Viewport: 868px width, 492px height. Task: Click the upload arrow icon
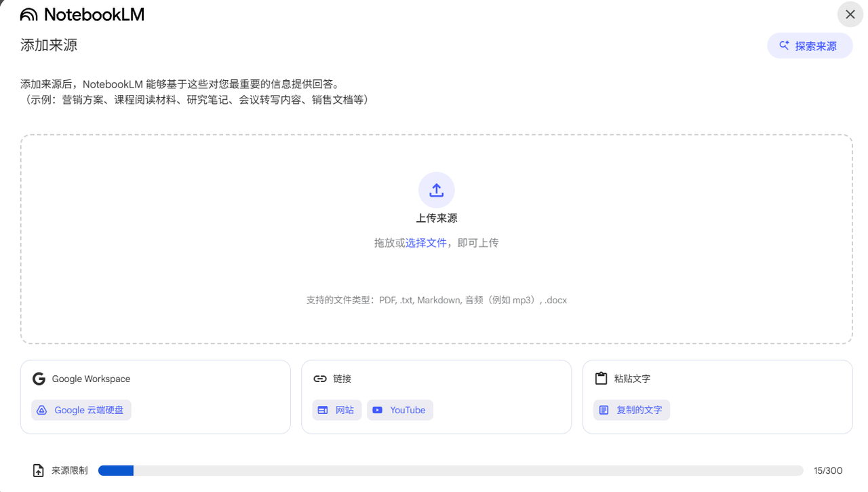coord(437,190)
